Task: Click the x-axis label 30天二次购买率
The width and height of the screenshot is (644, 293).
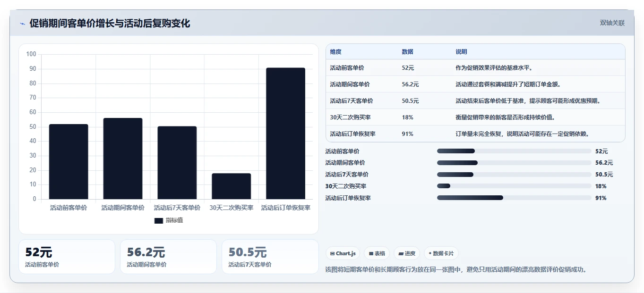Action: 232,208
